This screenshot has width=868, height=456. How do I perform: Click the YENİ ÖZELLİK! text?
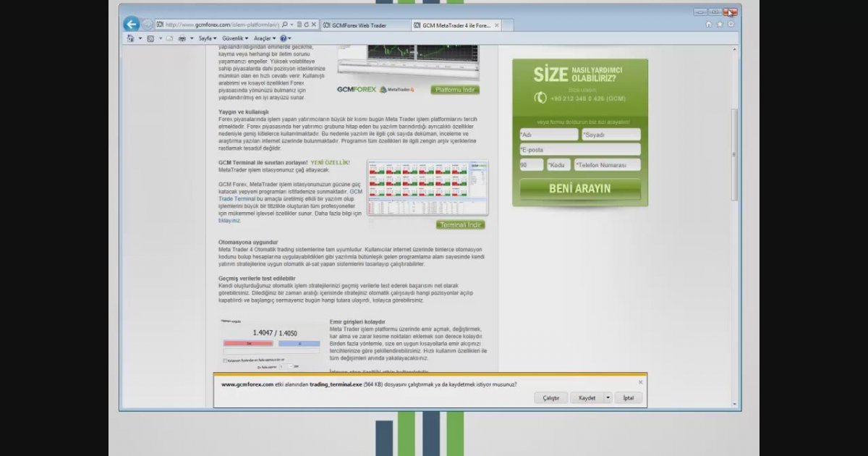[x=330, y=163]
